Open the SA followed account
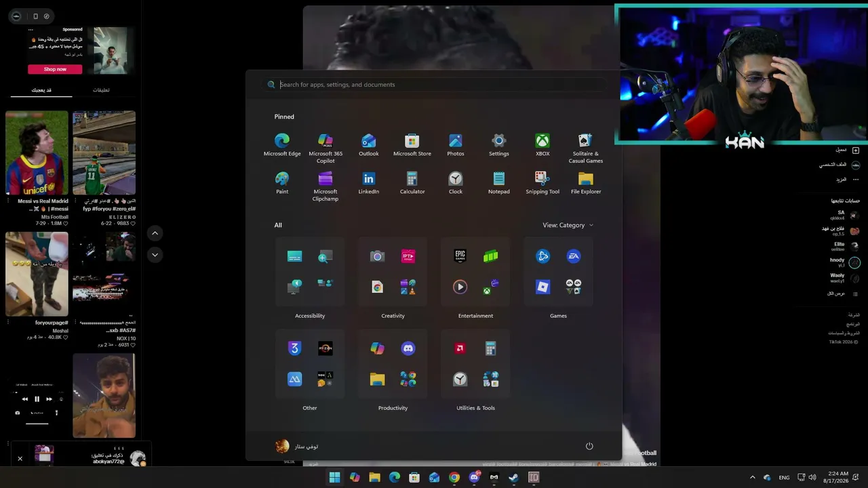This screenshot has height=488, width=868. (845, 216)
